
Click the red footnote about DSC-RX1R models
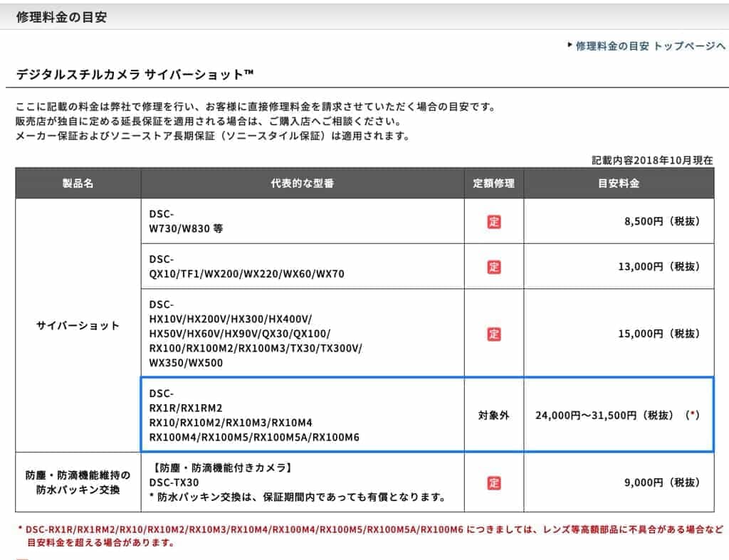[370, 535]
